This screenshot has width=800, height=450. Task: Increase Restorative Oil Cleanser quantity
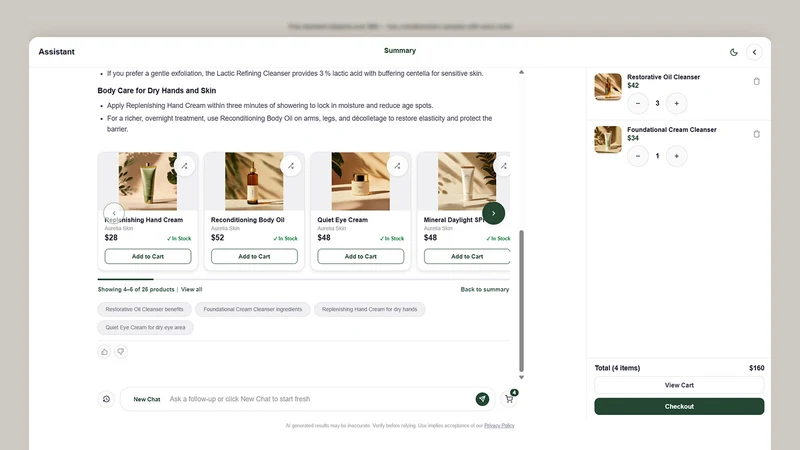[677, 104]
